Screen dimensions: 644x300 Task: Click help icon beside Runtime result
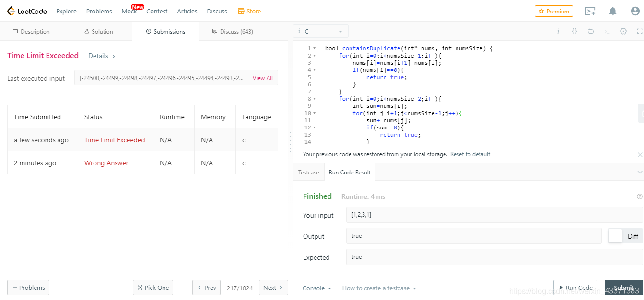point(639,196)
